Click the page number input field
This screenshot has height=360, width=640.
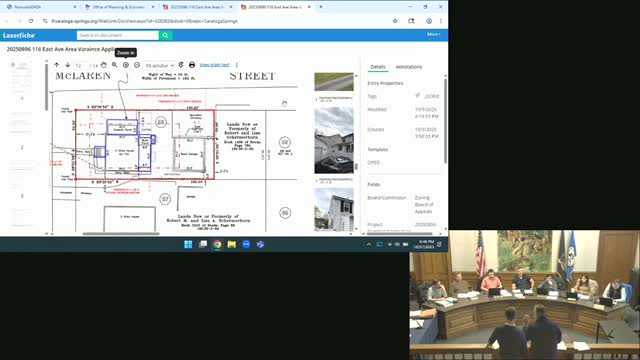(80, 65)
